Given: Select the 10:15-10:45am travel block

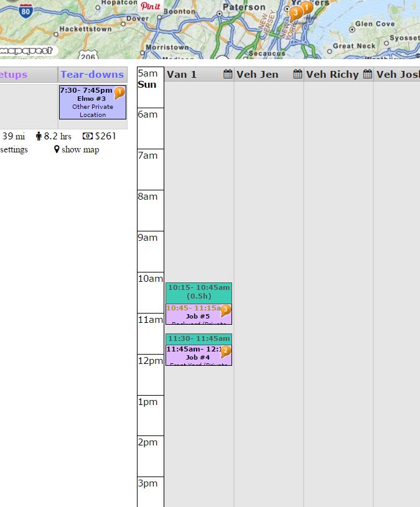Looking at the screenshot, I should click(x=198, y=292).
